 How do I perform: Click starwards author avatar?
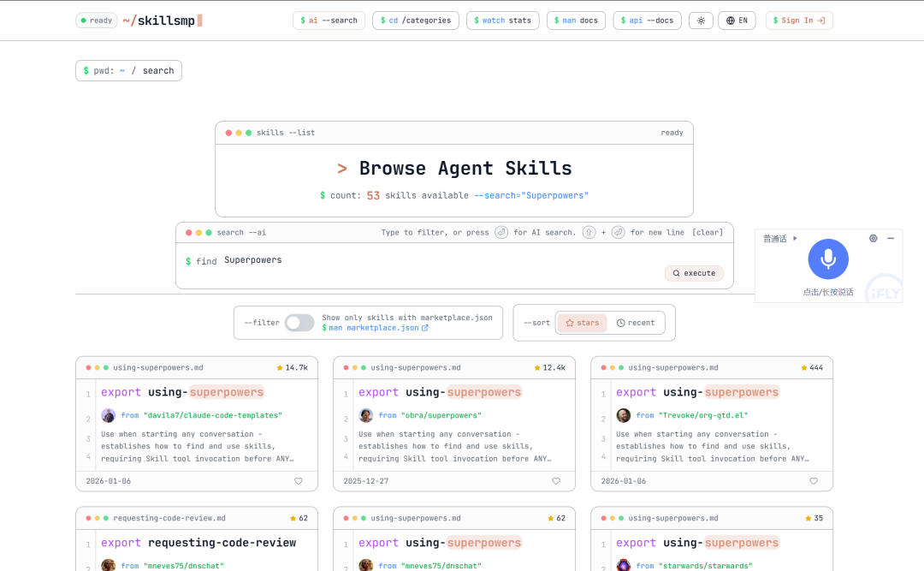(x=624, y=565)
